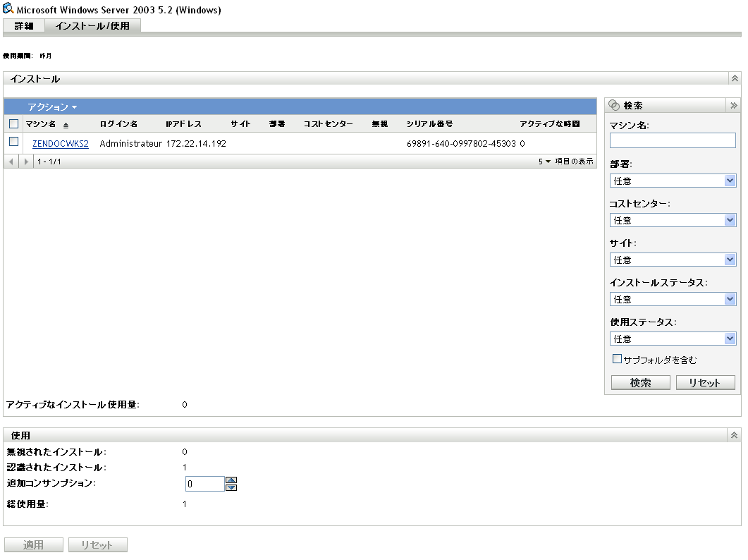Viewport: 748px width, 560px height.
Task: Click the software product icon beside the title
Action: [8, 8]
